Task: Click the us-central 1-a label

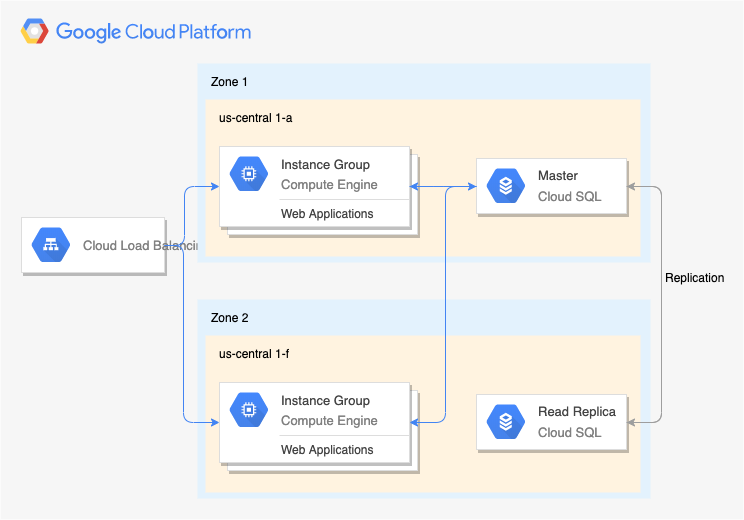Action: (x=255, y=118)
